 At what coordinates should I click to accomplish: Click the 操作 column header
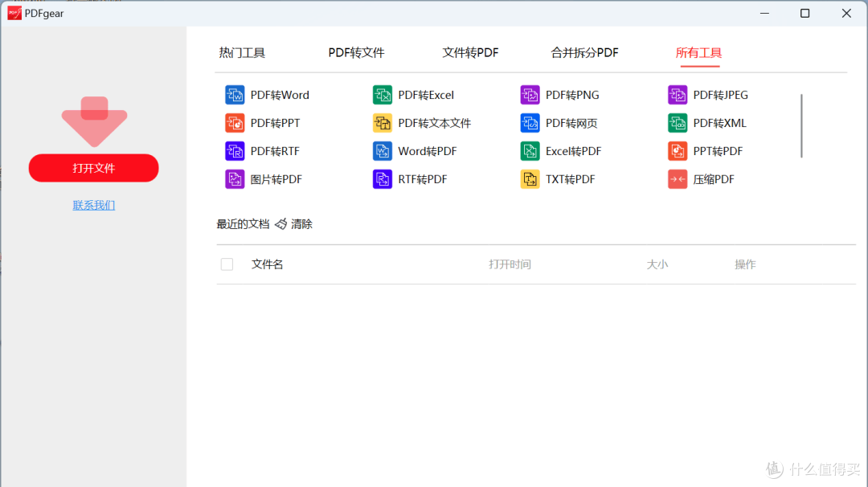[745, 264]
